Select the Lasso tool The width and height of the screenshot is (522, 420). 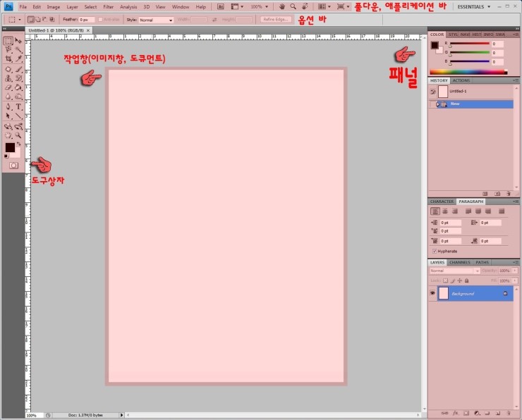point(8,50)
